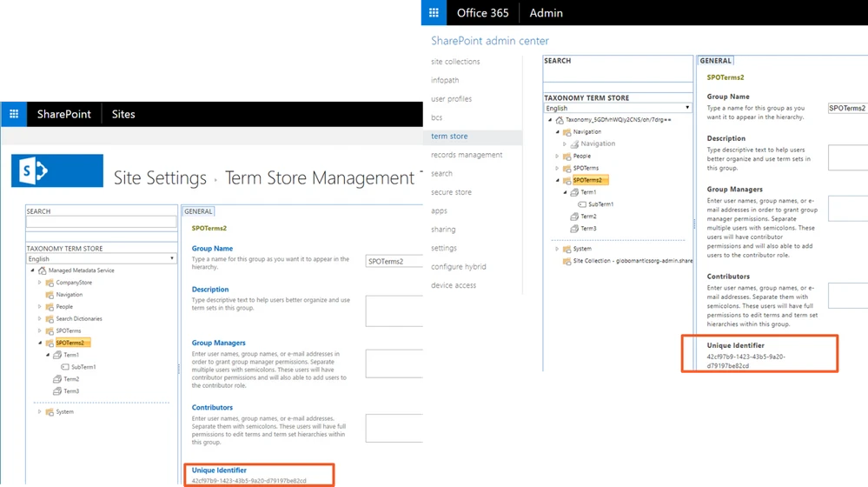Open bcs in admin nav
Screen dimensions: 868x487
tap(437, 117)
